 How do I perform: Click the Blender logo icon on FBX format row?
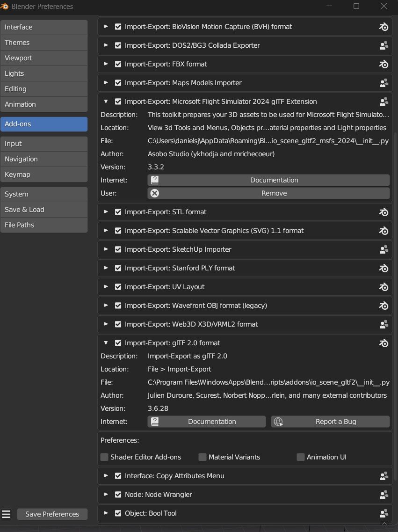384,64
